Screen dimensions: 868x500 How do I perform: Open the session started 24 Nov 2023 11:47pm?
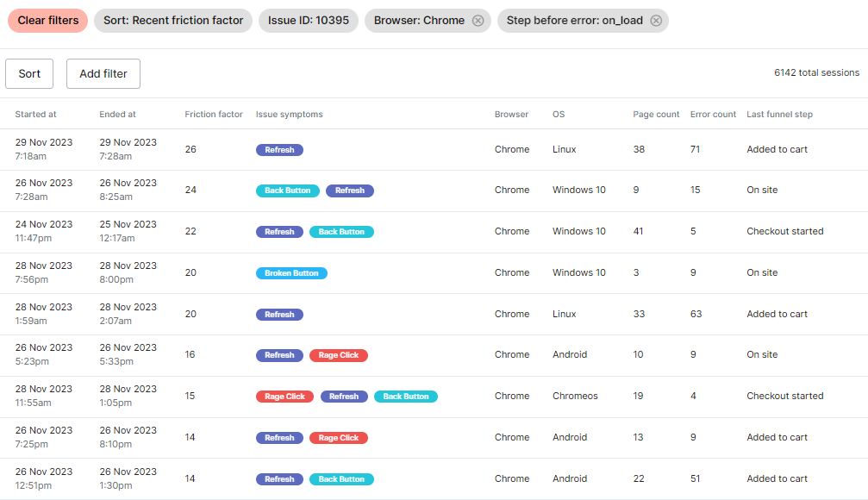[434, 231]
